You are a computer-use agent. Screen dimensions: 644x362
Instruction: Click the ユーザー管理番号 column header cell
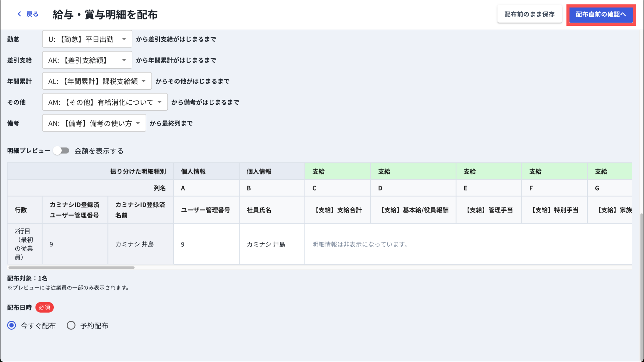(x=206, y=210)
